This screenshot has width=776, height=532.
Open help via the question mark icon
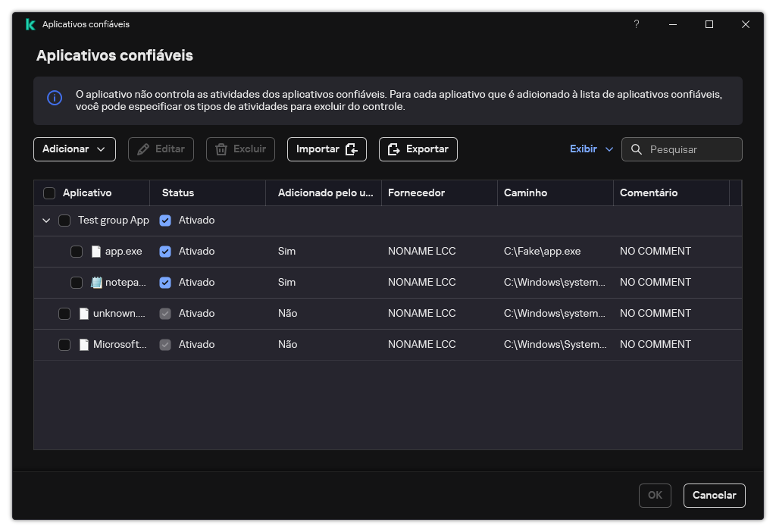point(636,24)
